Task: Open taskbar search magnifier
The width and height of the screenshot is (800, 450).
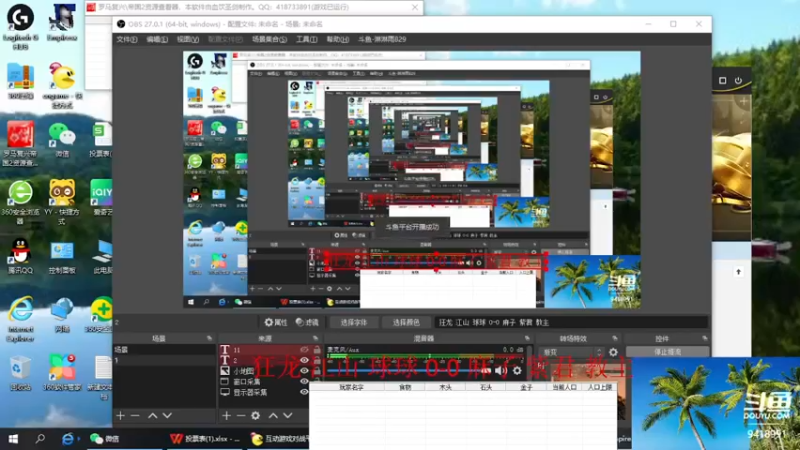Action: click(40, 439)
